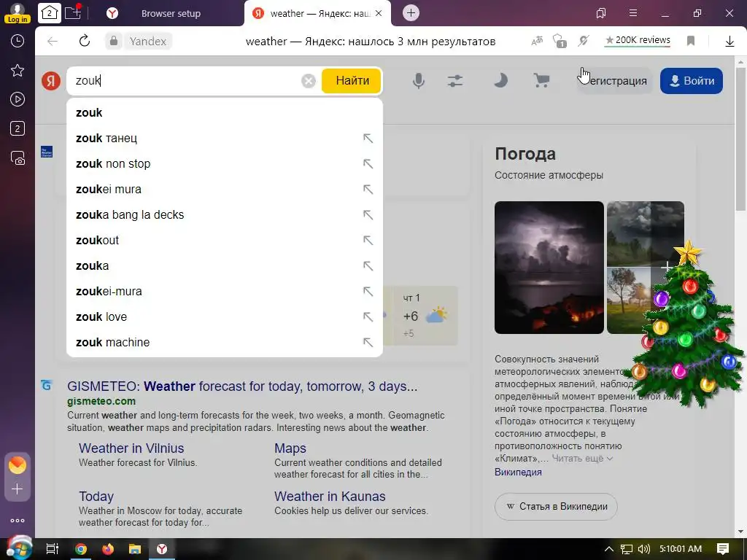Viewport: 747px width, 560px height.
Task: Click the page translate icon
Action: click(x=537, y=41)
